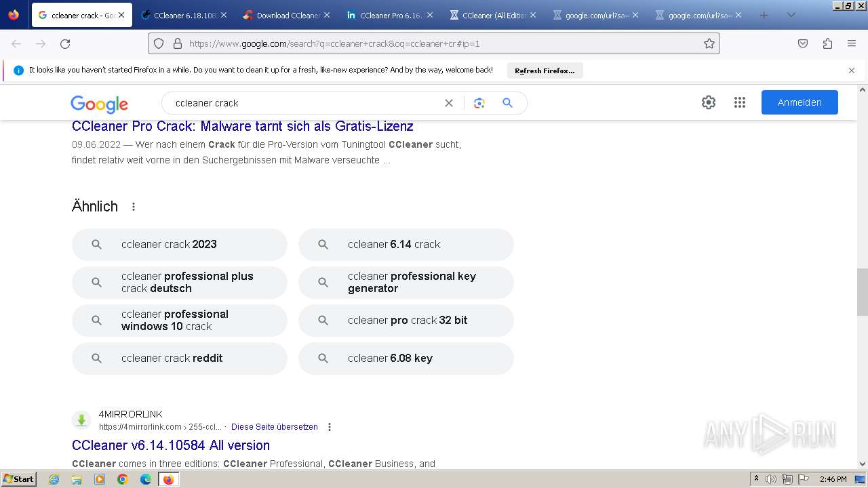The height and width of the screenshot is (488, 868).
Task: Go back with the back arrow
Action: click(x=16, y=43)
